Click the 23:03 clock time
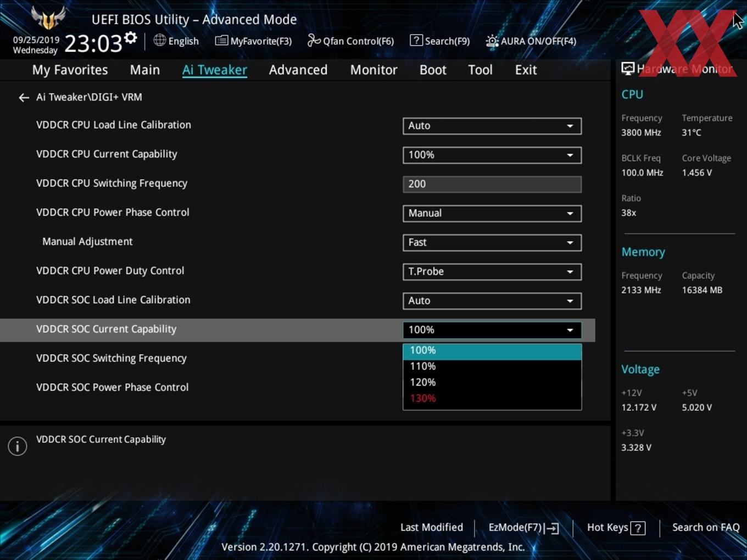Image resolution: width=747 pixels, height=560 pixels. [x=93, y=43]
